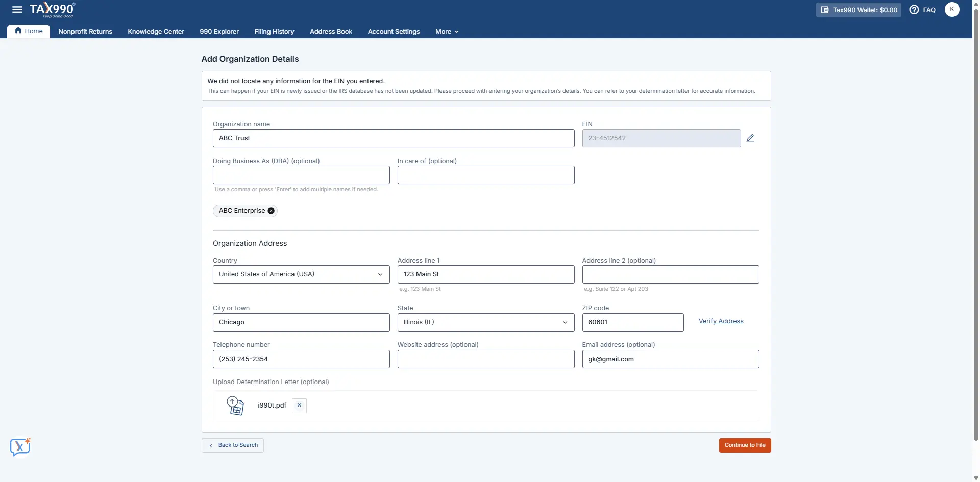The image size is (980, 482).
Task: Expand the More navigation menu
Action: 447,31
